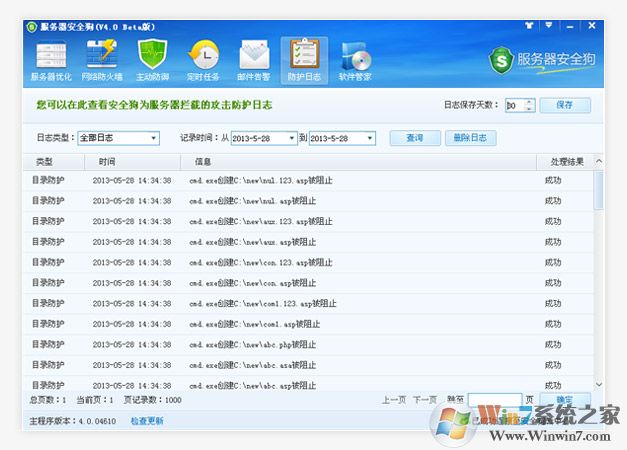
Task: Click the 检查更新 check update link
Action: point(147,421)
